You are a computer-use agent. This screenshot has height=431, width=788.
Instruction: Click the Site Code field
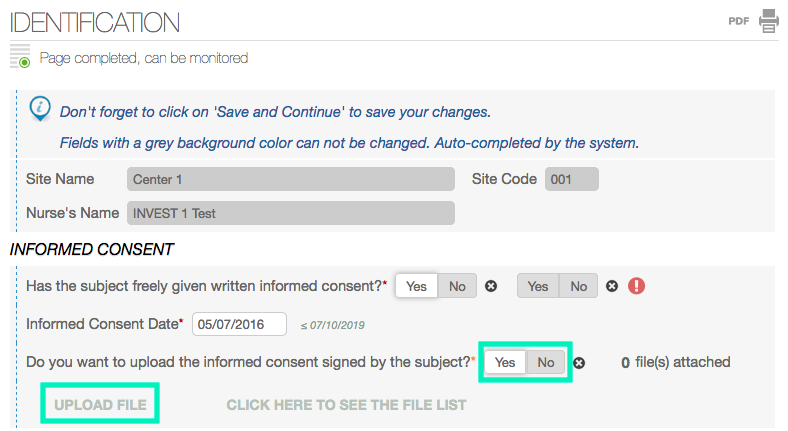coord(571,180)
